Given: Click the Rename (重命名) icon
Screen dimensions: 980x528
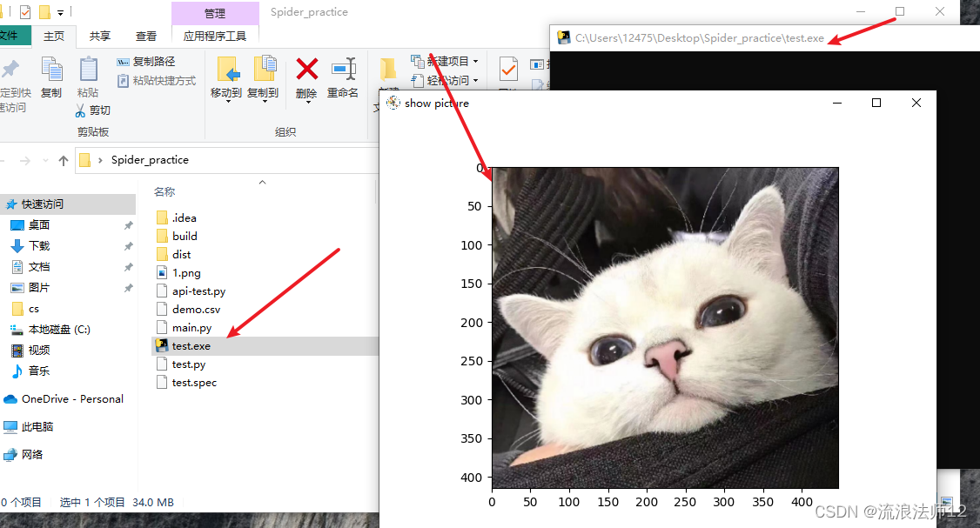Looking at the screenshot, I should coord(343,69).
